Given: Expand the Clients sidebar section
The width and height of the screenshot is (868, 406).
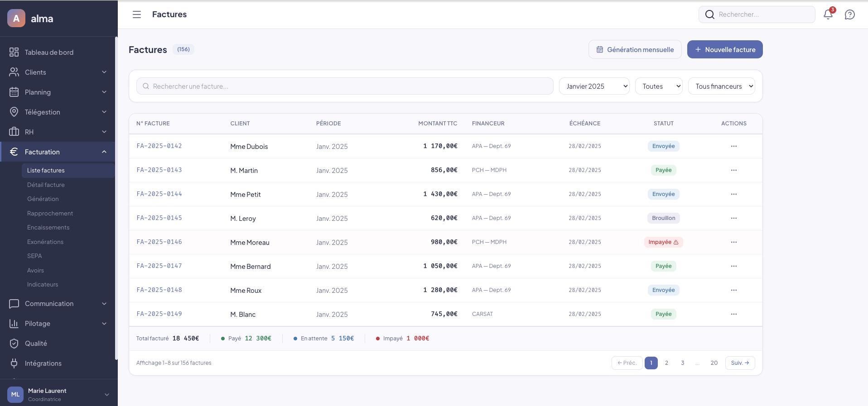Looking at the screenshot, I should pyautogui.click(x=104, y=72).
